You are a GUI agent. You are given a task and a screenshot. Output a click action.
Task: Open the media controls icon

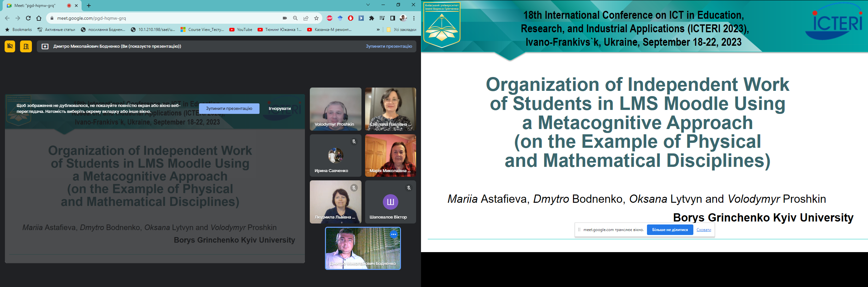382,18
